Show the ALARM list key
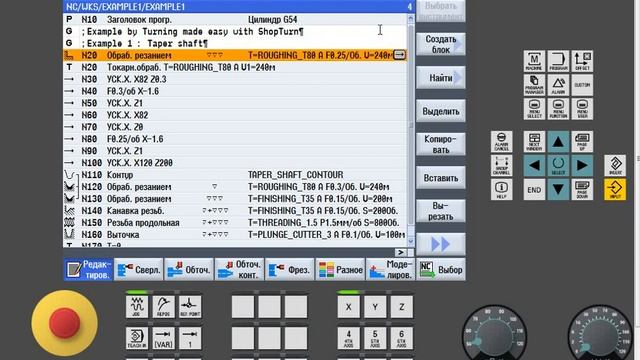This screenshot has width=640, height=360. [x=558, y=85]
